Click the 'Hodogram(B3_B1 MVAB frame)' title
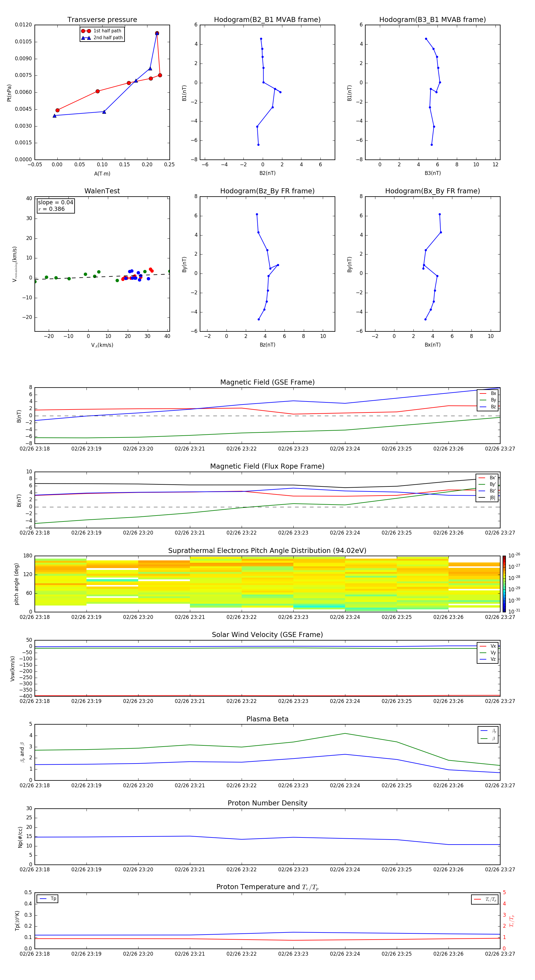 click(432, 20)
